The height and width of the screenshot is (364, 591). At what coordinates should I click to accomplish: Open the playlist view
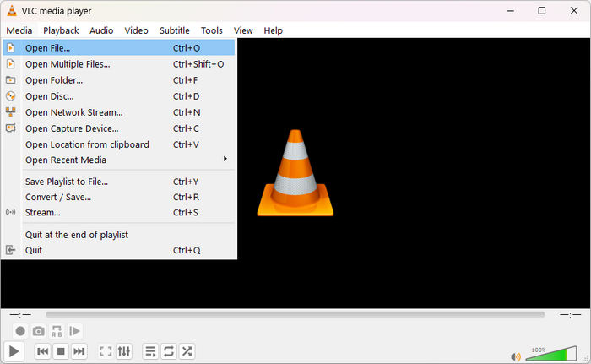[x=150, y=351]
